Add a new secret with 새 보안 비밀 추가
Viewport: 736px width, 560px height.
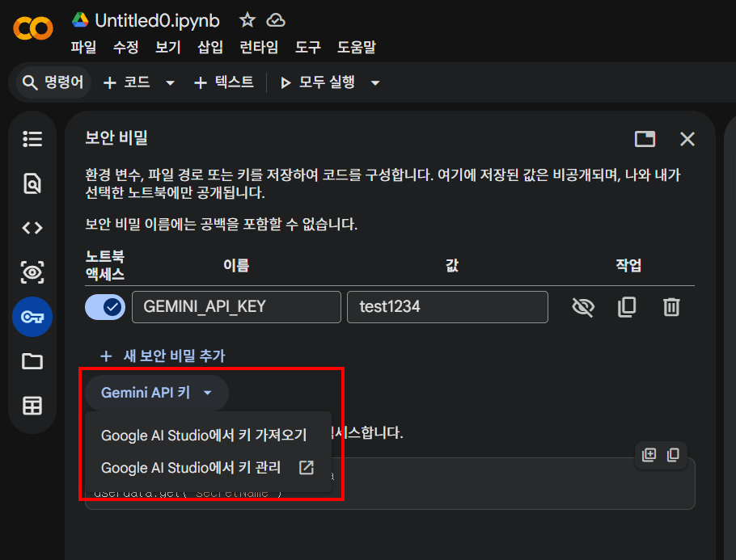tap(163, 356)
